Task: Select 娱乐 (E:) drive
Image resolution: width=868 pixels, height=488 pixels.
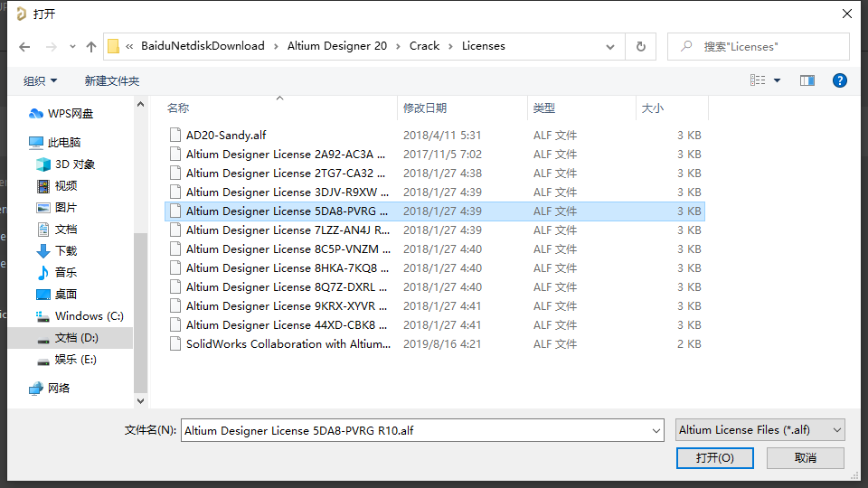Action: [x=67, y=360]
